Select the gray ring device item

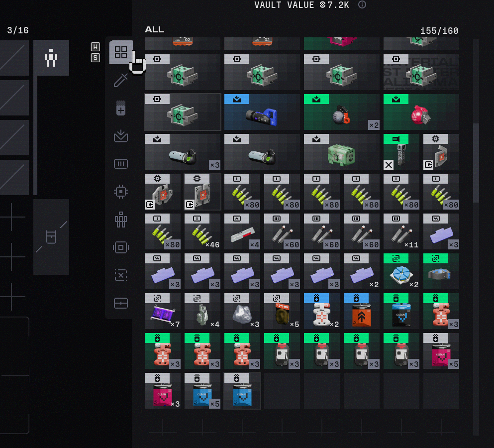tap(441, 271)
